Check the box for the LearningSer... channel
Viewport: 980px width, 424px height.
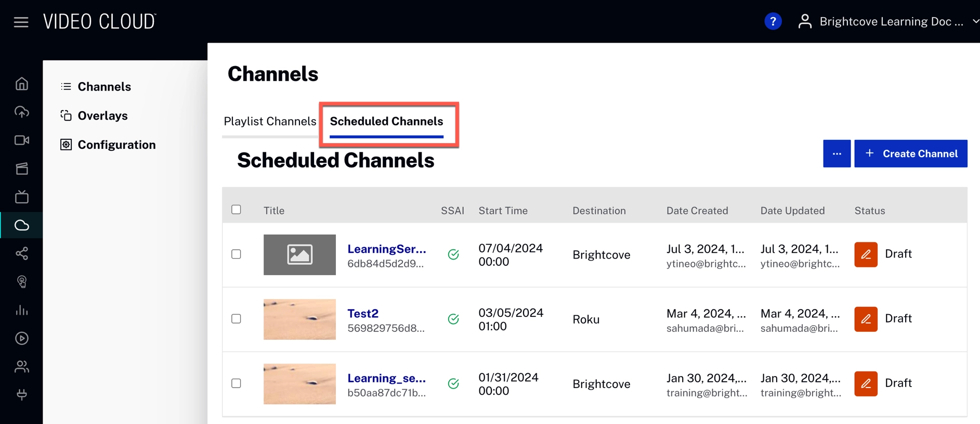click(x=236, y=254)
